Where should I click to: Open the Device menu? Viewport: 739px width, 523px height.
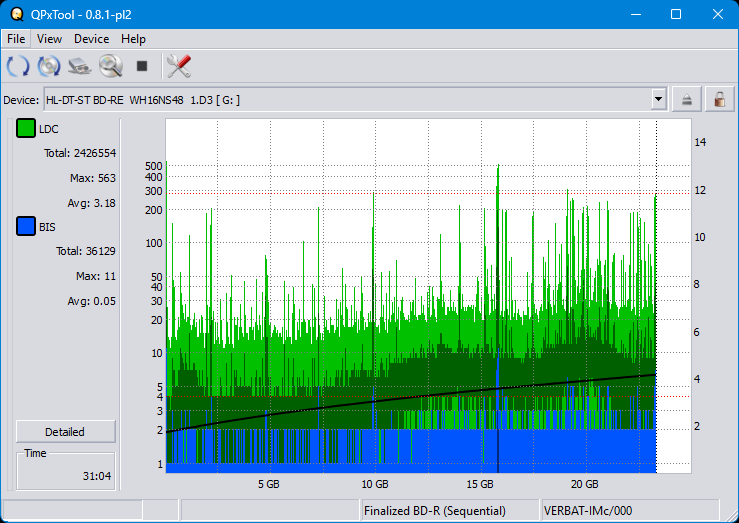pyautogui.click(x=91, y=39)
